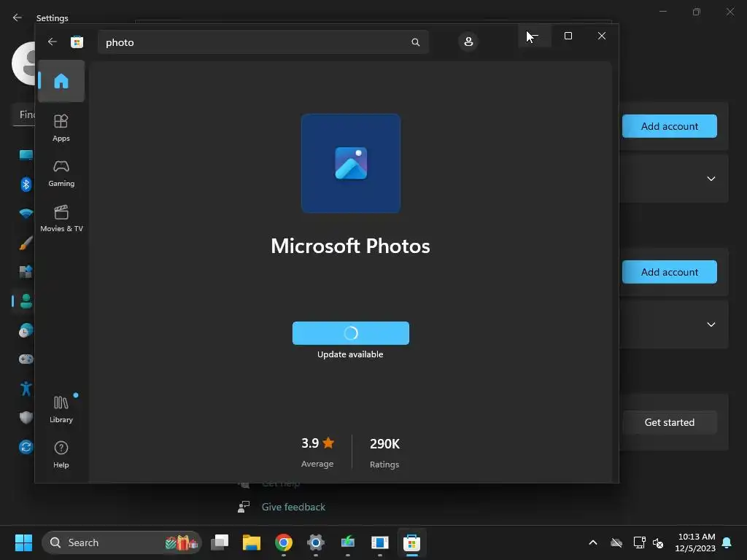Image resolution: width=747 pixels, height=560 pixels.
Task: Open the Windows Start menu
Action: tap(23, 542)
